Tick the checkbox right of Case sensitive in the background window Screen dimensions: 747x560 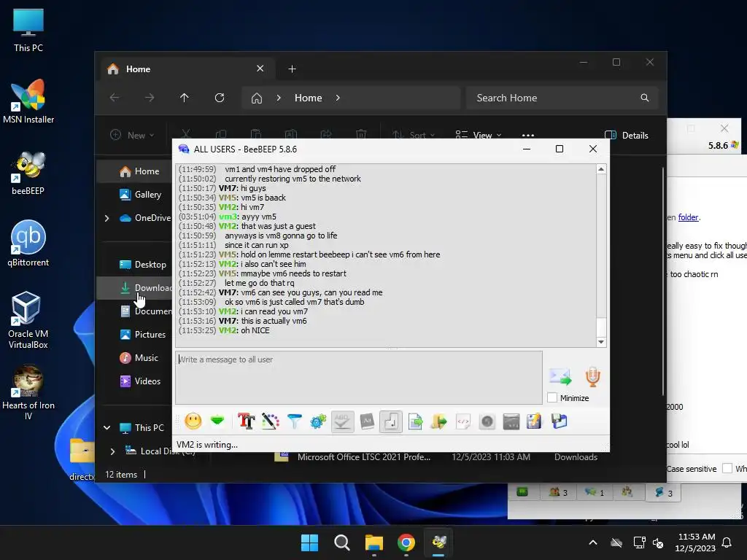727,469
